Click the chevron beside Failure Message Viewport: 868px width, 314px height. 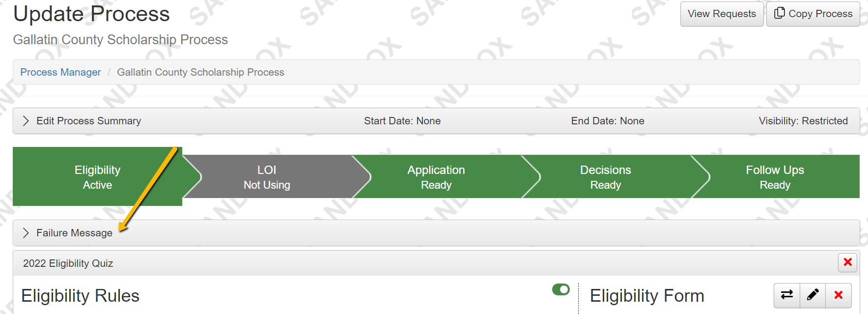click(x=26, y=232)
